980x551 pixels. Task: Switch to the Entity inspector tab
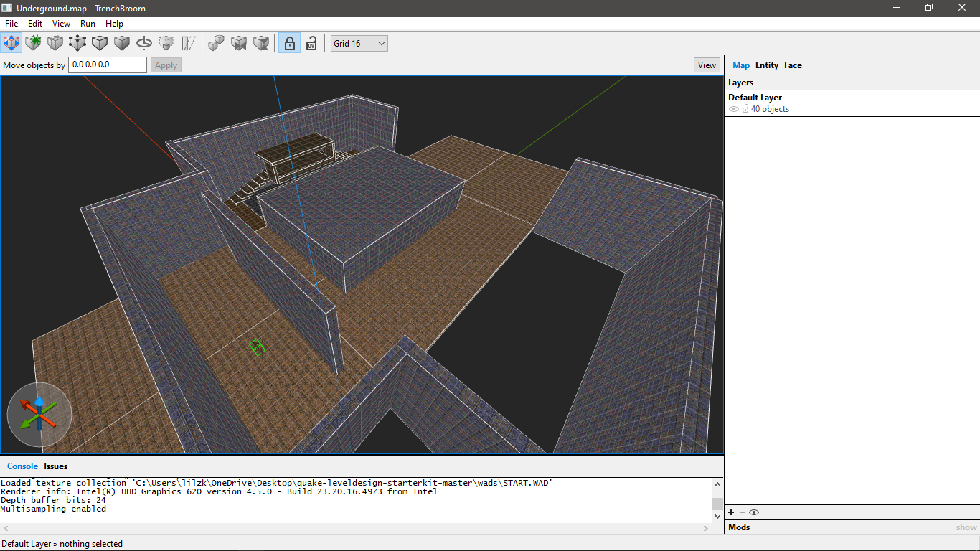[x=766, y=65]
